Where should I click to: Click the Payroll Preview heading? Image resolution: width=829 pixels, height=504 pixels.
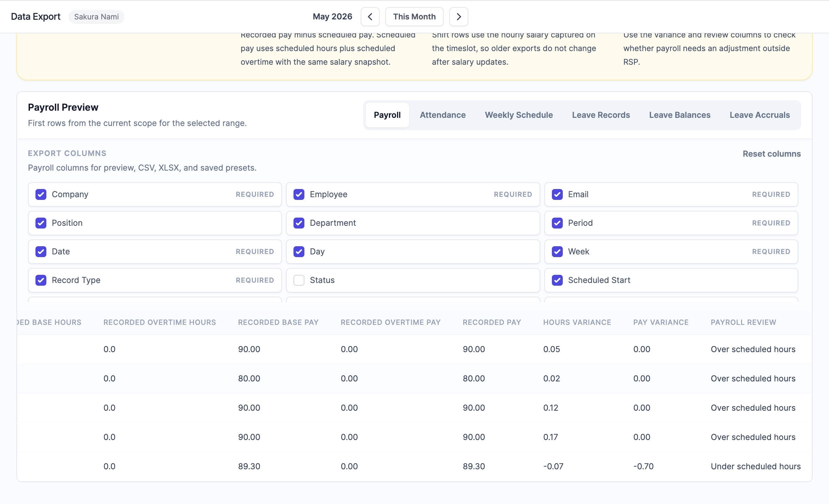tap(63, 107)
